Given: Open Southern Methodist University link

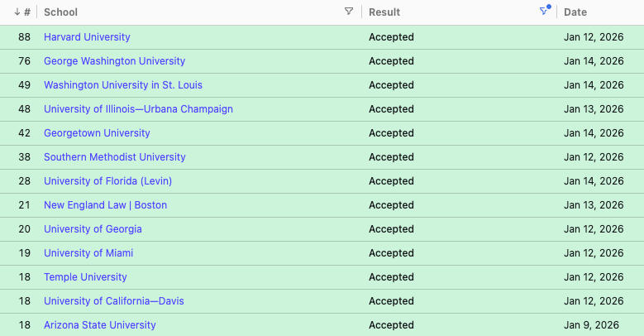Looking at the screenshot, I should [x=115, y=157].
